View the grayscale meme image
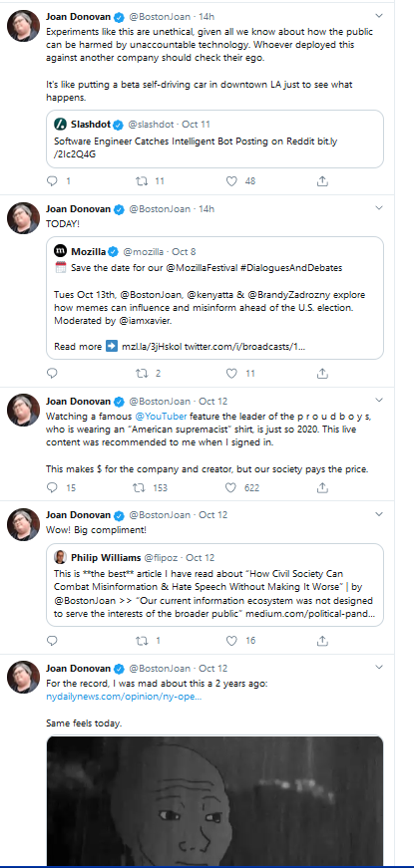Screen dimensions: 414x868 coord(214,800)
